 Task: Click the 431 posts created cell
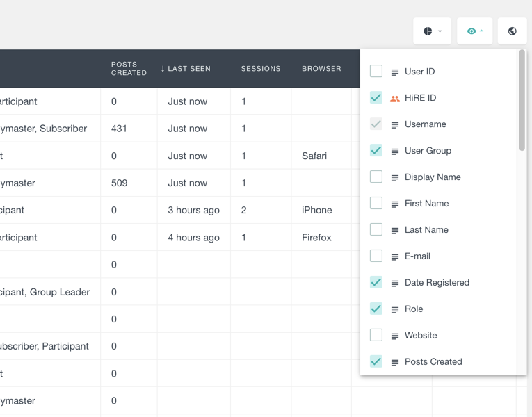click(129, 129)
